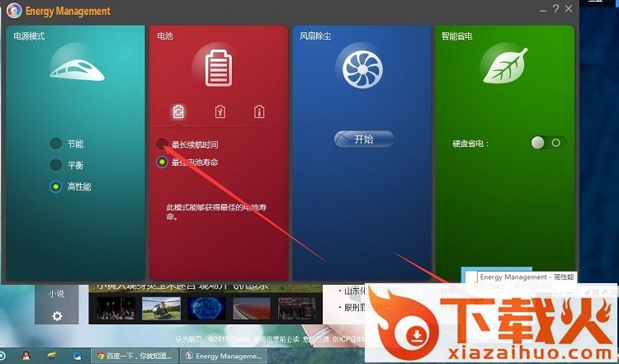619x364 pixels.
Task: Switch to the middle battery tab
Action: click(220, 111)
